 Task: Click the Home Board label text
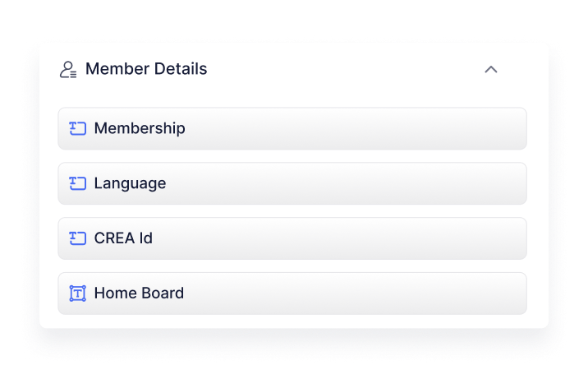click(x=139, y=293)
